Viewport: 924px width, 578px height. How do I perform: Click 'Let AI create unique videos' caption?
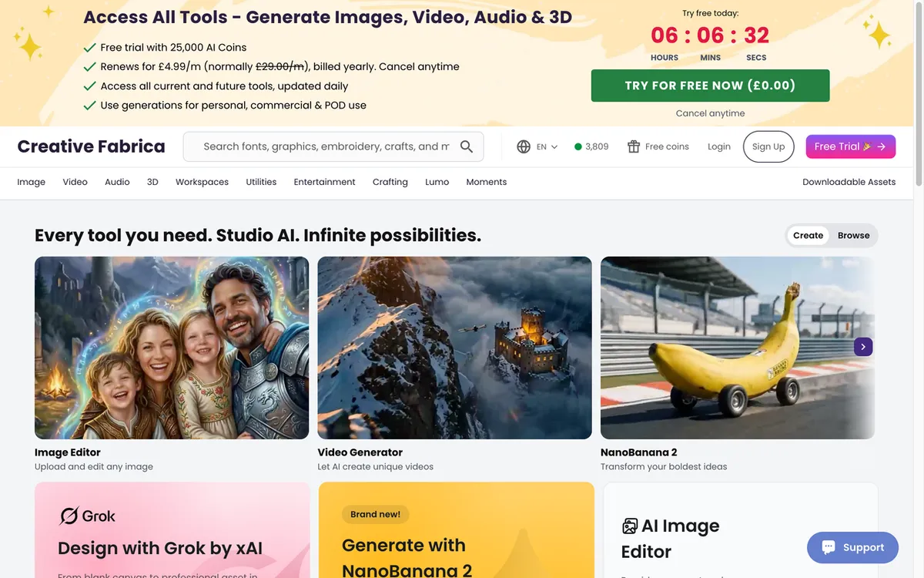pos(376,467)
